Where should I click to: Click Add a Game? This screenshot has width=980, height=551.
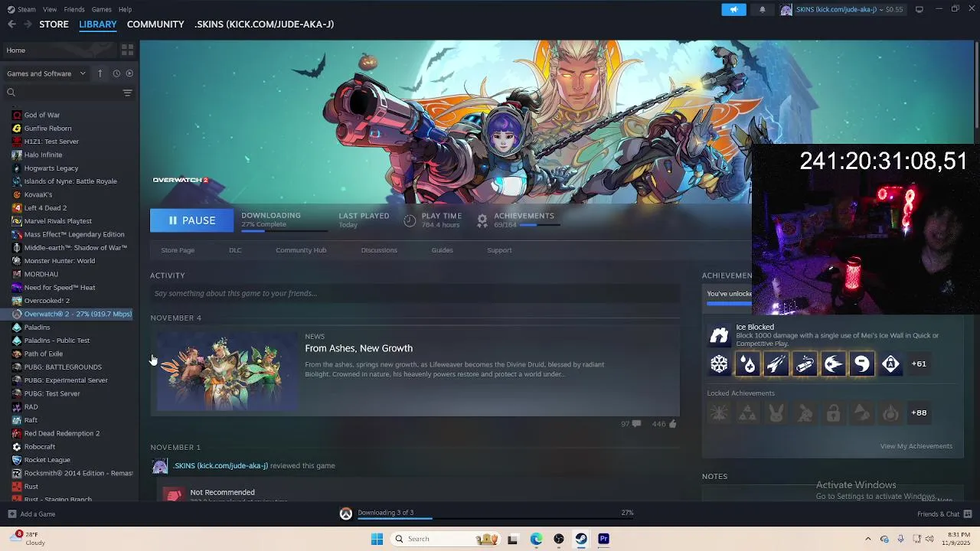coord(31,514)
